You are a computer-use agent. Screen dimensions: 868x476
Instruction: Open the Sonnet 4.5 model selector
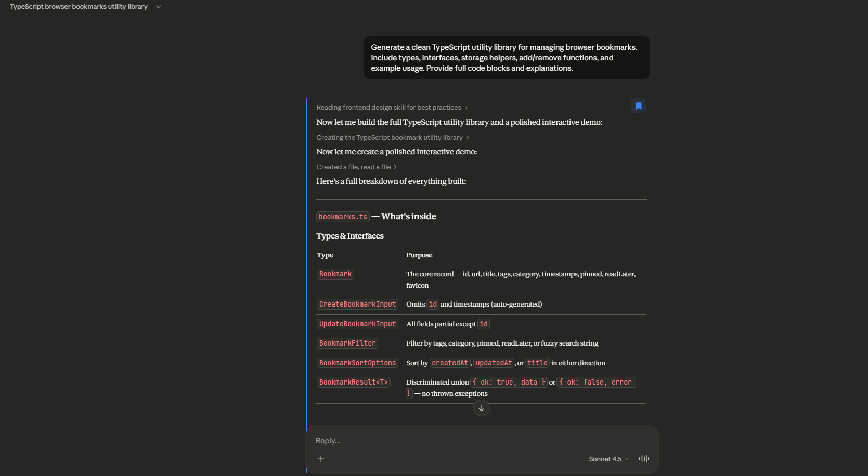coord(607,459)
